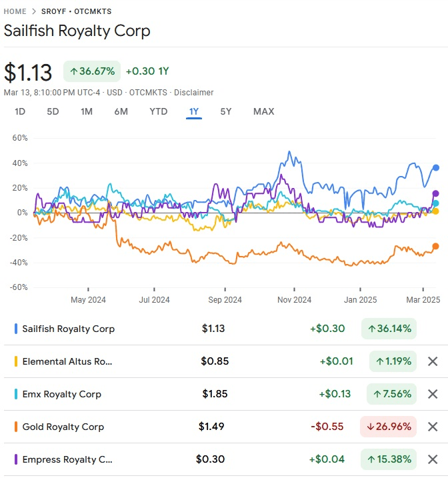Screen dimensions: 448x478
Task: Click the up arrow in 1.19% badge
Action: click(x=380, y=361)
